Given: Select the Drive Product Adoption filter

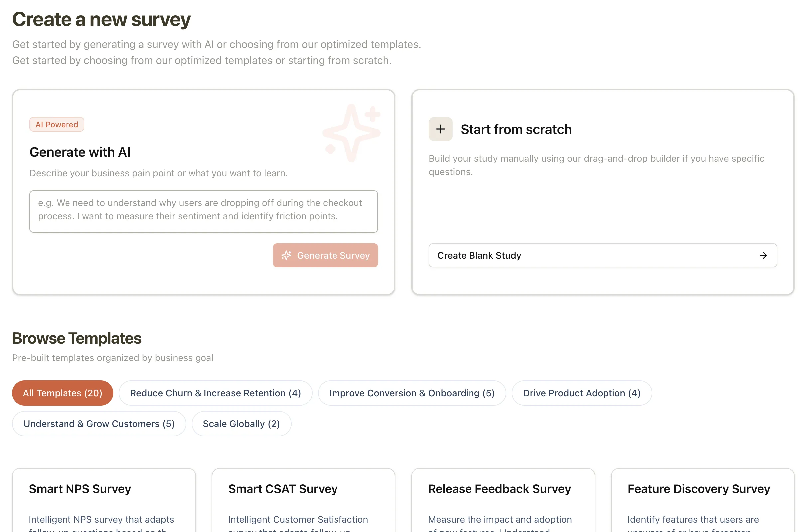Looking at the screenshot, I should tap(582, 393).
